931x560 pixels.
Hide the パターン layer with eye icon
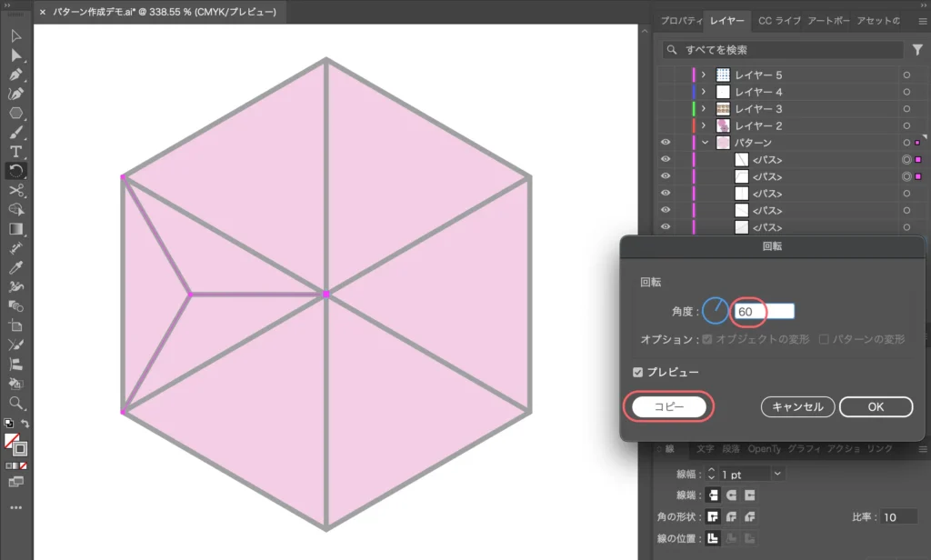pyautogui.click(x=666, y=143)
